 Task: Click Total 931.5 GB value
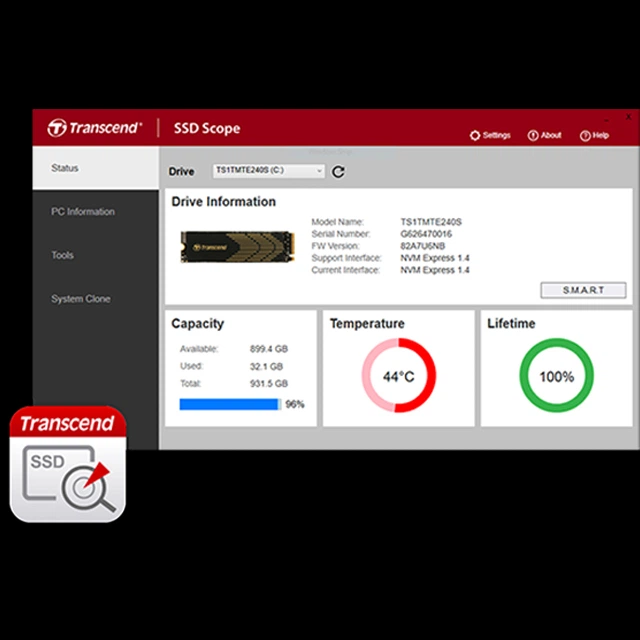tap(269, 384)
